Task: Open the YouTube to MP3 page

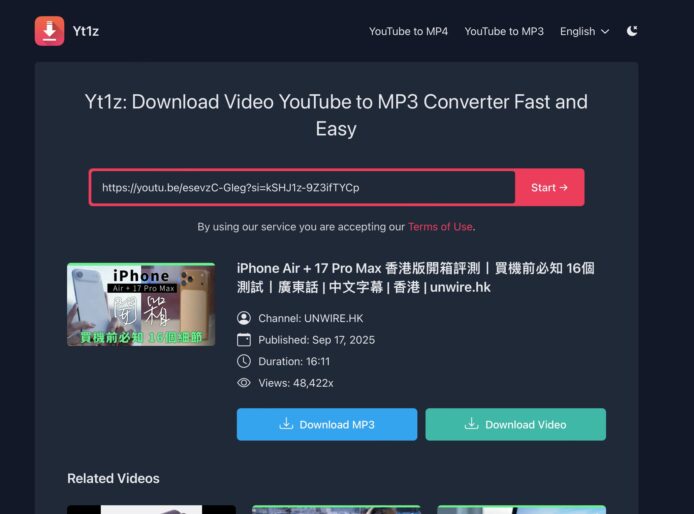Action: [x=504, y=31]
